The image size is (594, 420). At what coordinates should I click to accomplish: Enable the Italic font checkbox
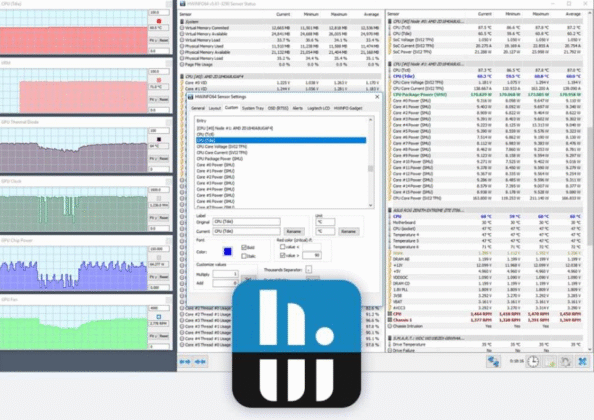[244, 256]
